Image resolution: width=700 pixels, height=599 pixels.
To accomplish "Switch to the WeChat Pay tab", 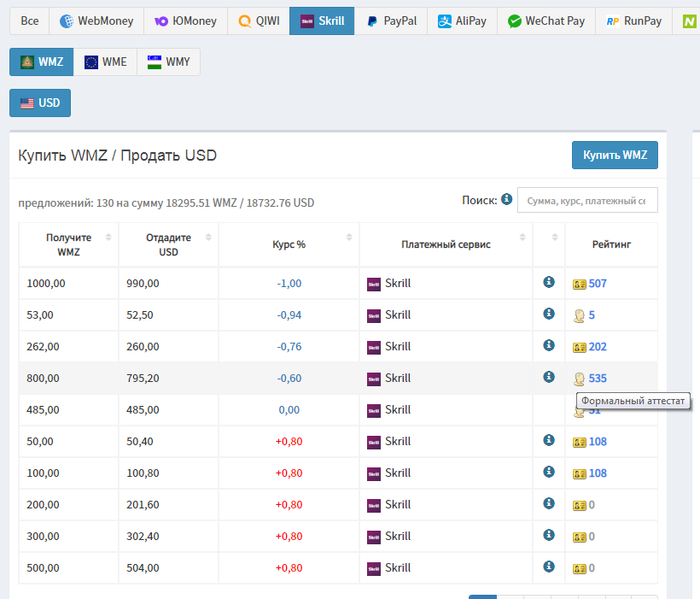I will (546, 21).
